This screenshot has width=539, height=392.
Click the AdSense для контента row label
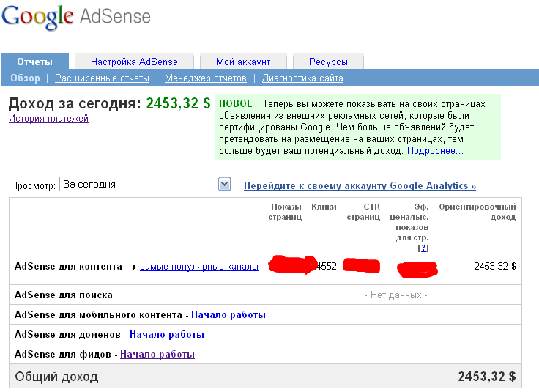click(x=68, y=267)
